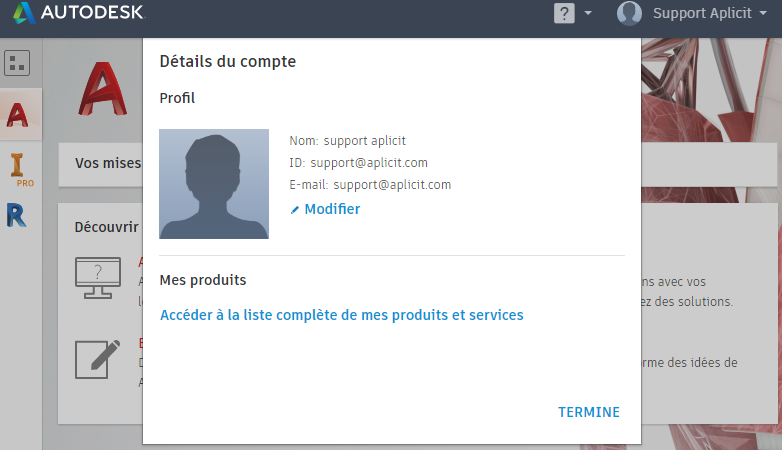This screenshot has height=450, width=782.
Task: Click the Découvrir section heading
Action: pyautogui.click(x=107, y=227)
